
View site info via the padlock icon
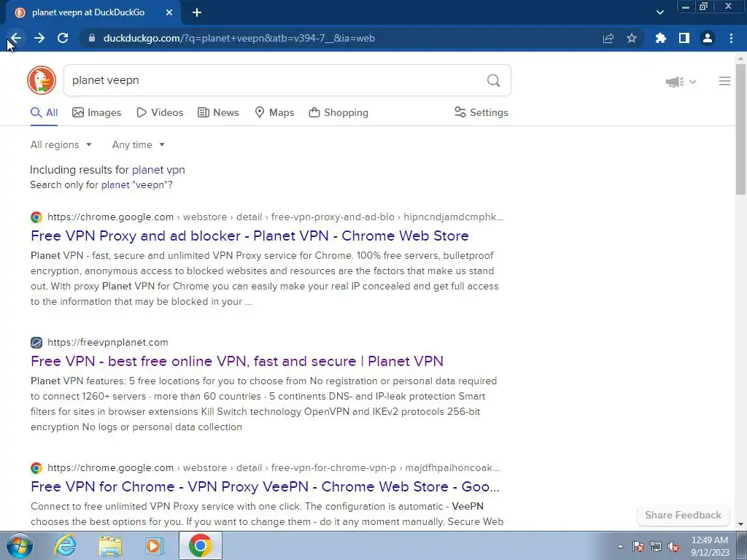point(92,38)
